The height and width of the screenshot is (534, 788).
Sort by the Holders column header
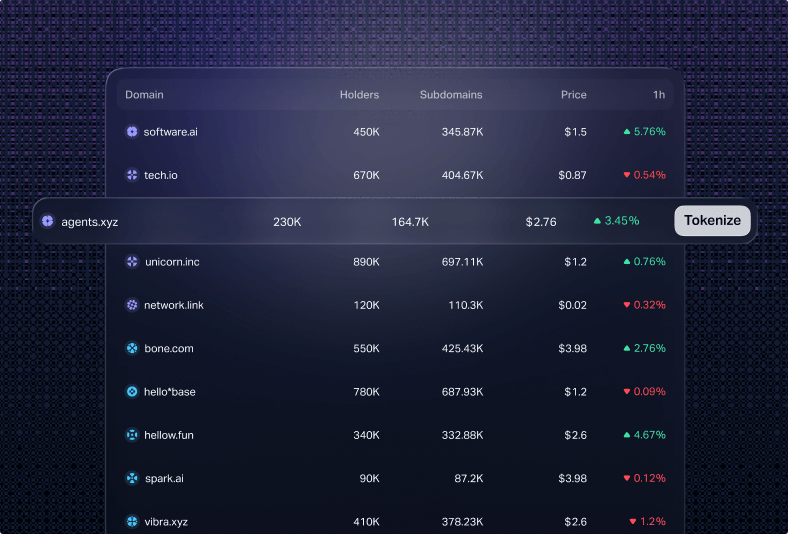[x=359, y=95]
